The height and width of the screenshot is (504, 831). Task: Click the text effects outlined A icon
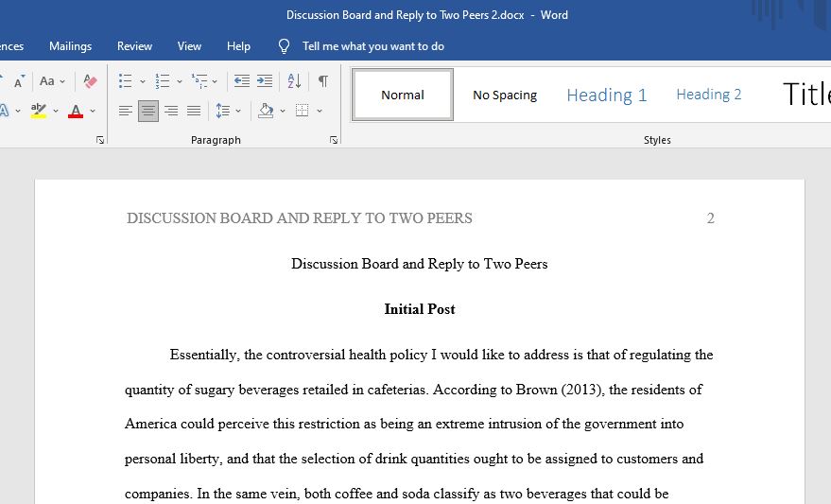(x=4, y=111)
